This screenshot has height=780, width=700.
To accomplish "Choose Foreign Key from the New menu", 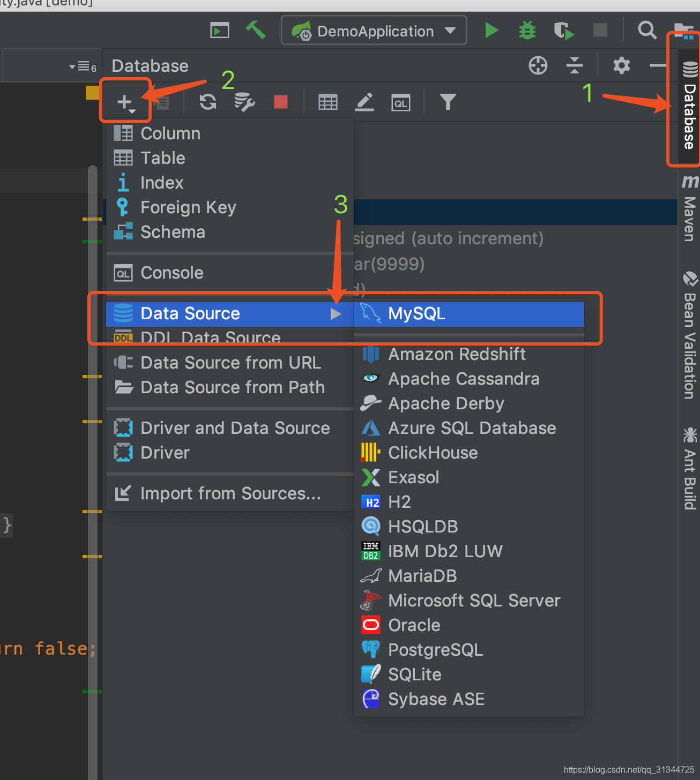I will coord(230,207).
